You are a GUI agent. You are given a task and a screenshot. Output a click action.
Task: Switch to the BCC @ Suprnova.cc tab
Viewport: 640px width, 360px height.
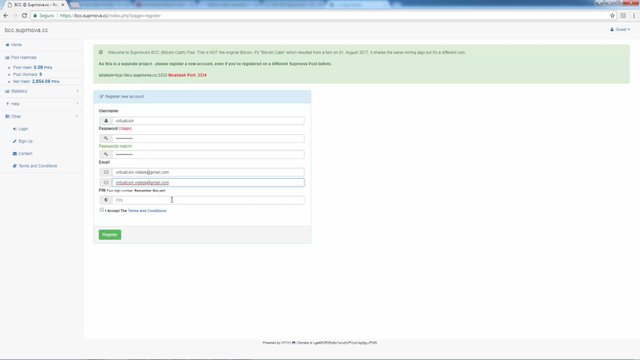coord(35,5)
